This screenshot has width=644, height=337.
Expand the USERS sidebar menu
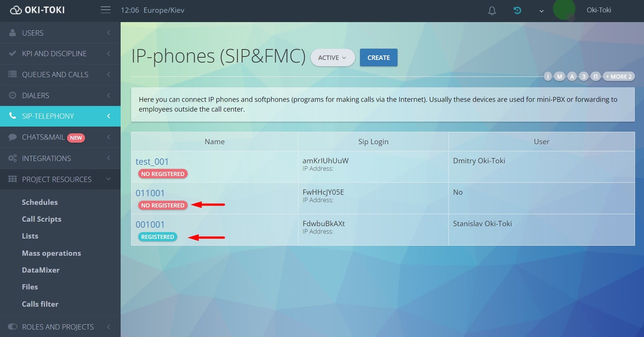tap(60, 33)
